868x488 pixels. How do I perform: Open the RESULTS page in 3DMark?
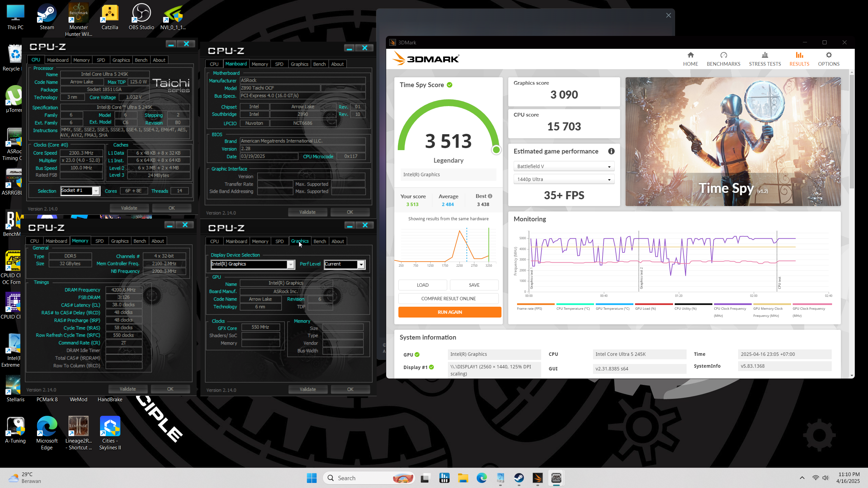pyautogui.click(x=799, y=59)
